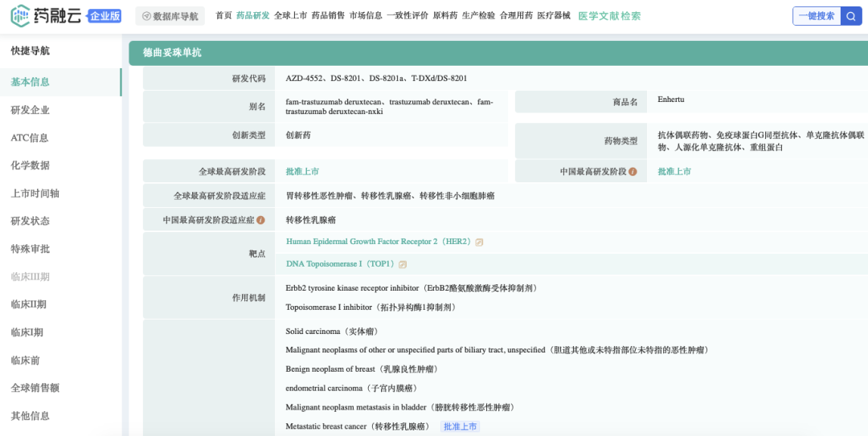868x436 pixels.
Task: Click 批准上市 link under 全球最高研发阶段
Action: click(302, 172)
